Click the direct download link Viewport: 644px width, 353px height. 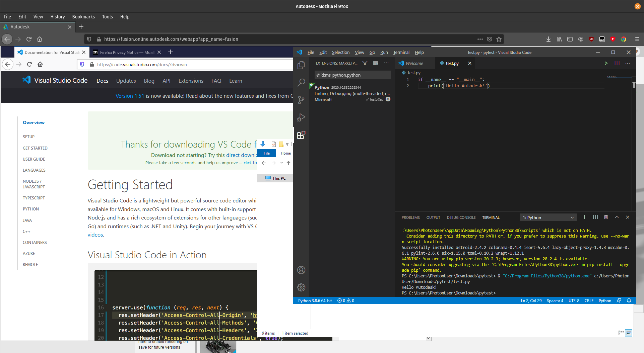tap(242, 155)
